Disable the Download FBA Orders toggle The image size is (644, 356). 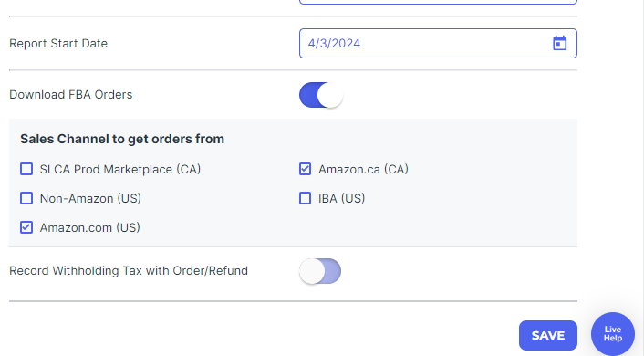[321, 95]
